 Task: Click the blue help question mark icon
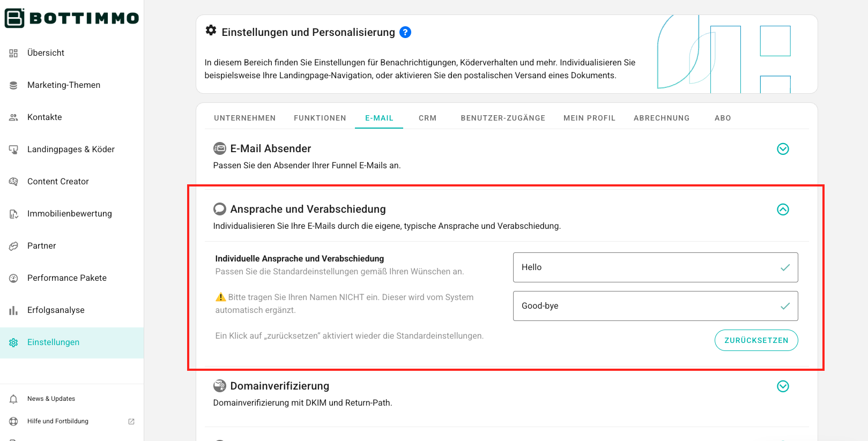(x=405, y=32)
